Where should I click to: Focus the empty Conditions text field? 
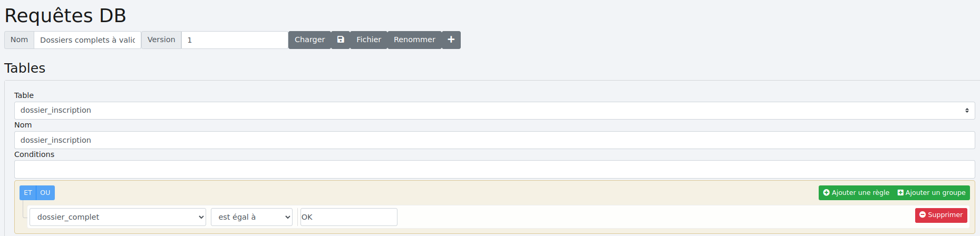pos(494,170)
